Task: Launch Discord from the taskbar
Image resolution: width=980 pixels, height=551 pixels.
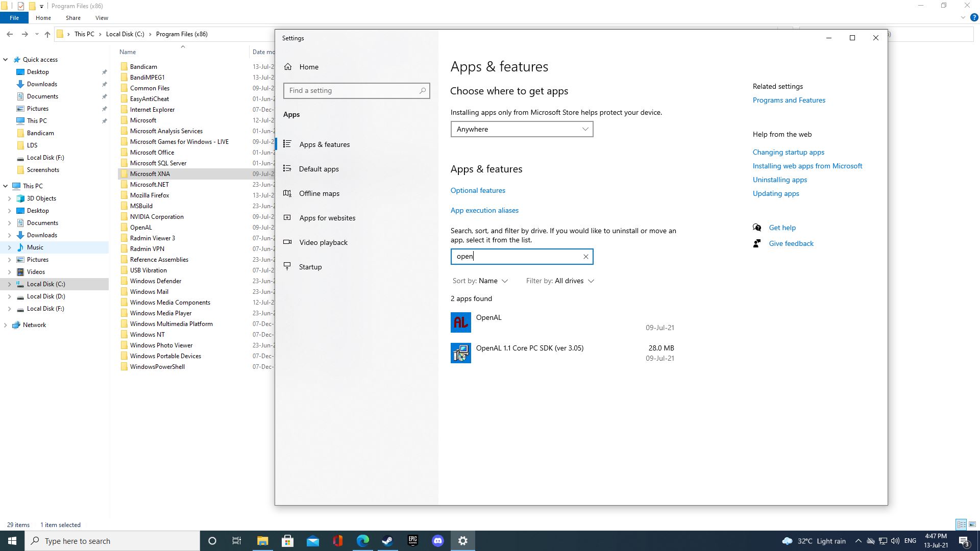Action: pyautogui.click(x=437, y=541)
